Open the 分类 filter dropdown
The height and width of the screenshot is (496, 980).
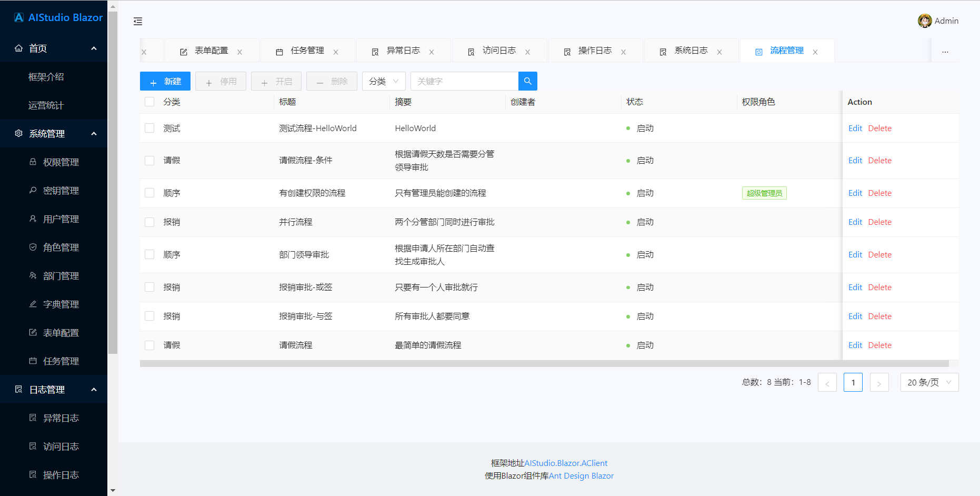384,81
